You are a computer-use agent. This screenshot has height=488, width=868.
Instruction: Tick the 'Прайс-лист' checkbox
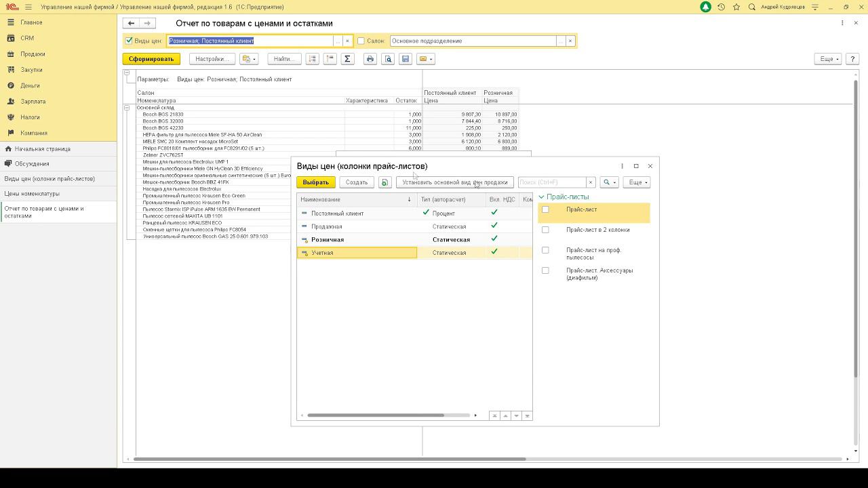[x=545, y=209]
